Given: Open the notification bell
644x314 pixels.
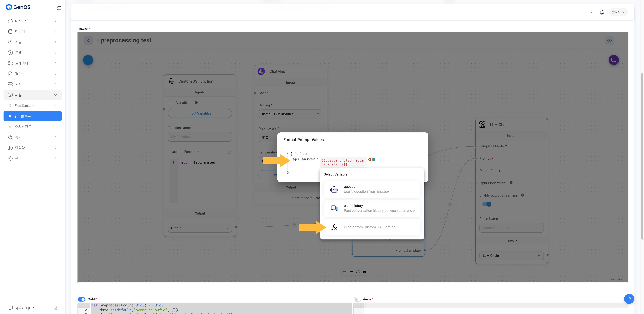Looking at the screenshot, I should (x=601, y=12).
